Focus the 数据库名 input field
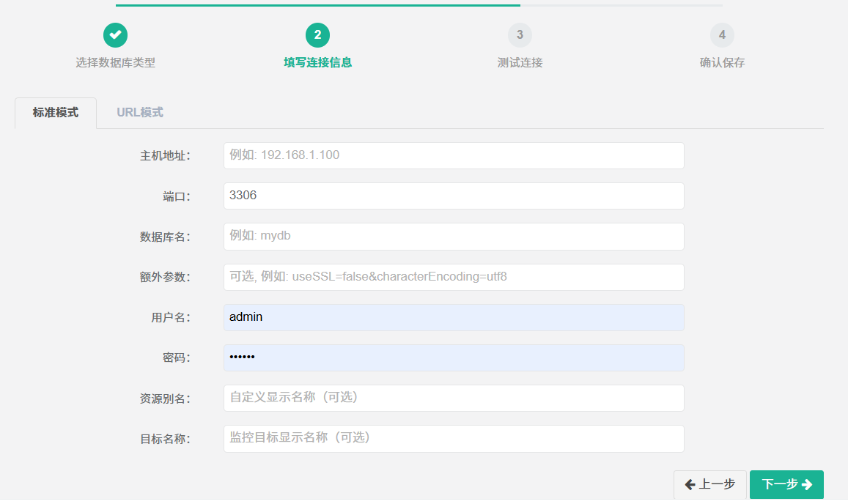Screen dimensions: 848x504 coord(454,237)
